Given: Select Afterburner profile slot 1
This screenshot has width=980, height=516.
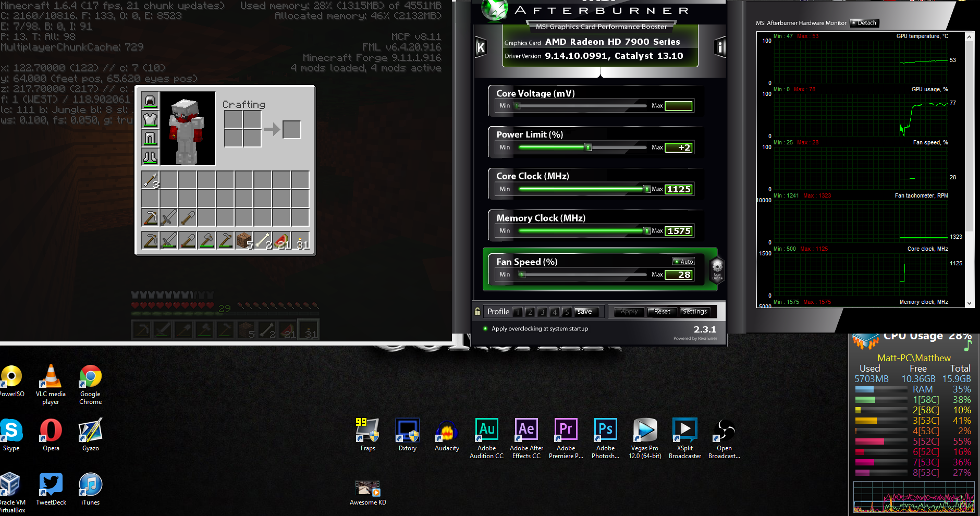Looking at the screenshot, I should [x=517, y=312].
